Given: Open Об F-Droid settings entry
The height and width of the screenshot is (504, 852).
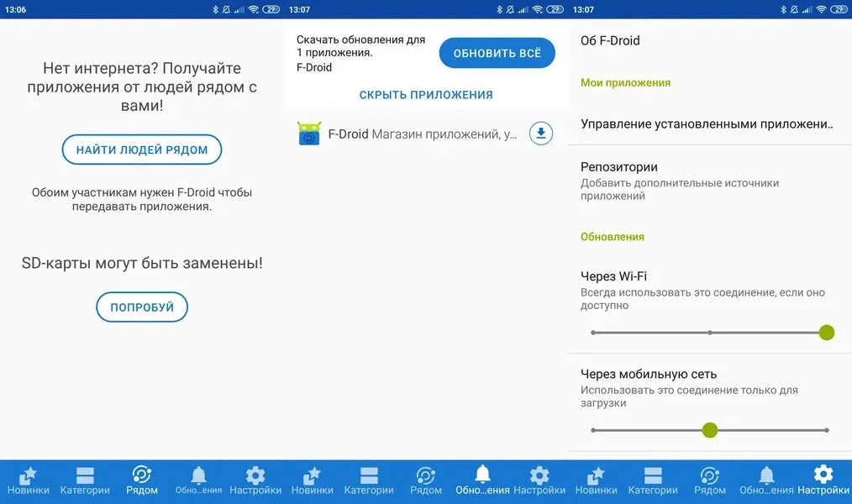Looking at the screenshot, I should click(710, 40).
